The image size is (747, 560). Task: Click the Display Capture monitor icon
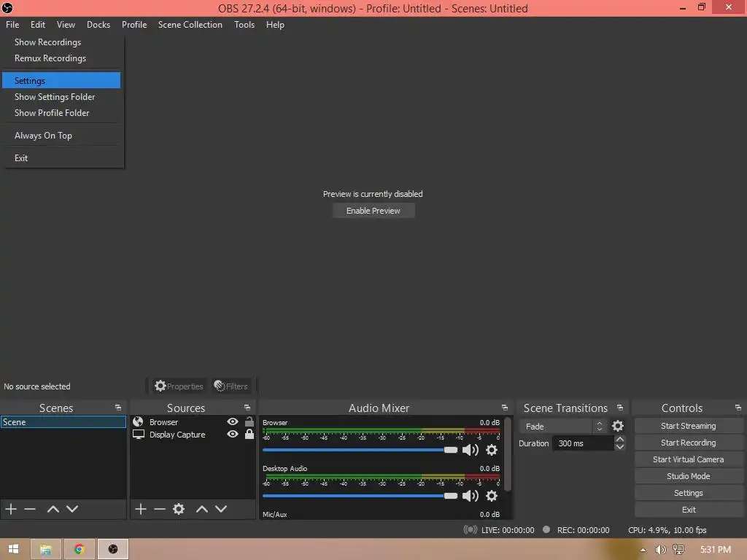(139, 435)
